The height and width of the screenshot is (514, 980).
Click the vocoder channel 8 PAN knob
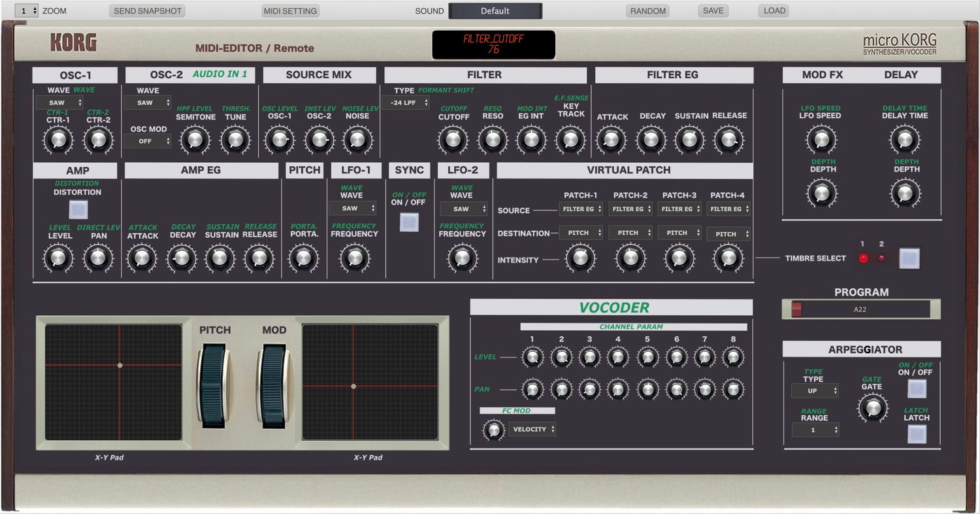[x=733, y=390]
